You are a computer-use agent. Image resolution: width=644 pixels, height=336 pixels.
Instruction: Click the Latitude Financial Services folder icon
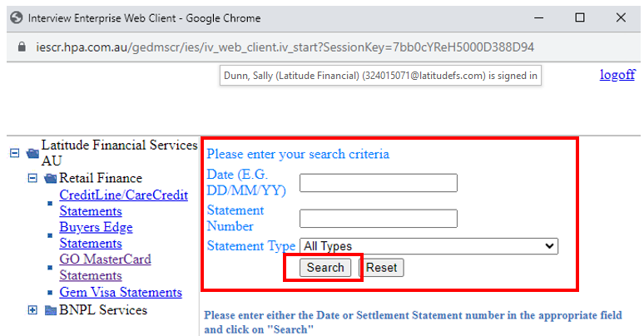click(x=32, y=153)
